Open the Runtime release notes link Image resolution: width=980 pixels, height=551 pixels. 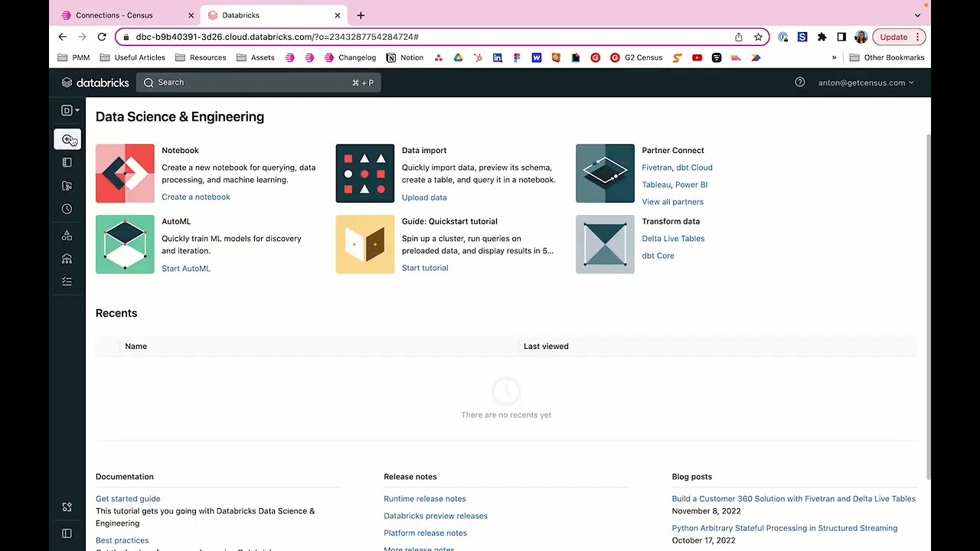click(x=425, y=499)
